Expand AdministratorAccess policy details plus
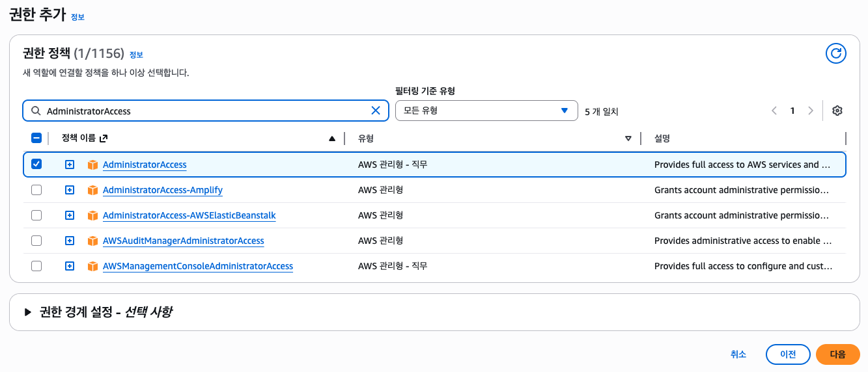The width and height of the screenshot is (868, 372). (70, 165)
